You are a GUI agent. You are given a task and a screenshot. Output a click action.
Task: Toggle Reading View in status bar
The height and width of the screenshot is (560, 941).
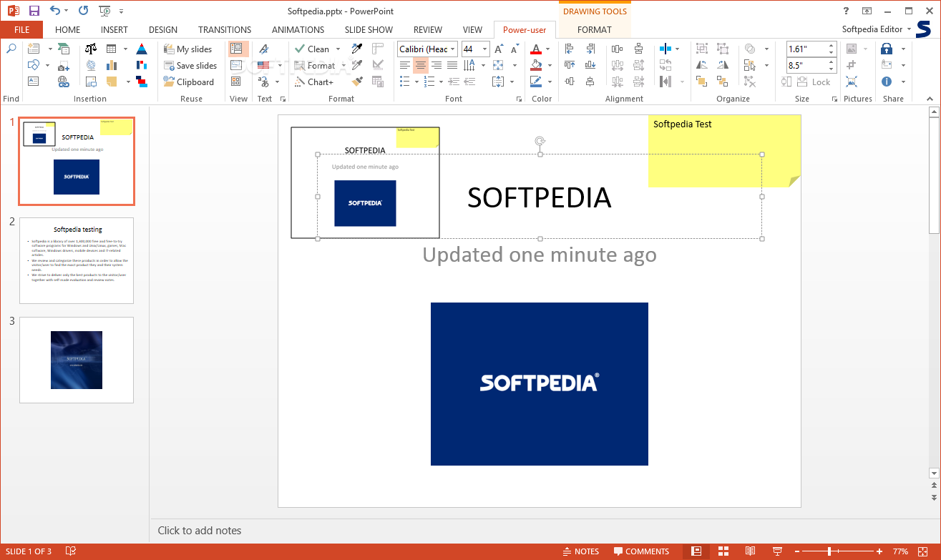point(750,551)
